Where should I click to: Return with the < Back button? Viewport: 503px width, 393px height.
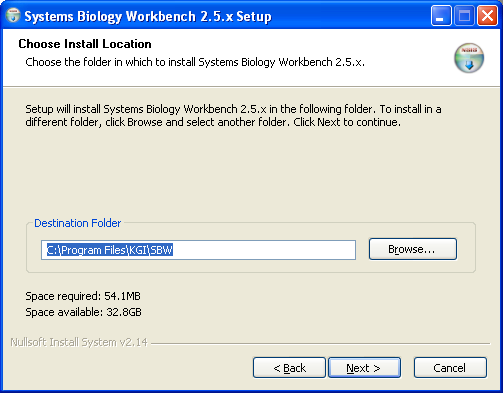(289, 368)
